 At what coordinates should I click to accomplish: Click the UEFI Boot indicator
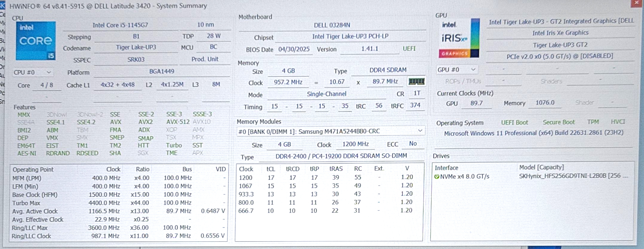(514, 122)
